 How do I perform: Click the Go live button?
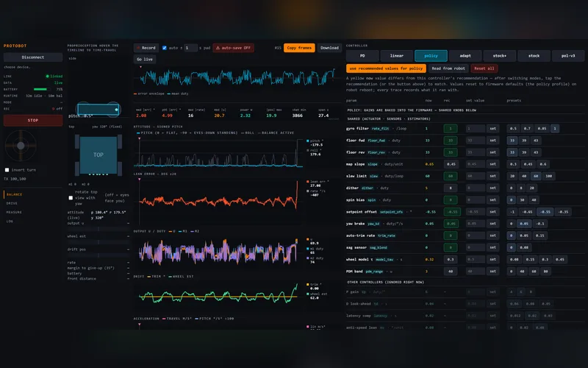144,59
